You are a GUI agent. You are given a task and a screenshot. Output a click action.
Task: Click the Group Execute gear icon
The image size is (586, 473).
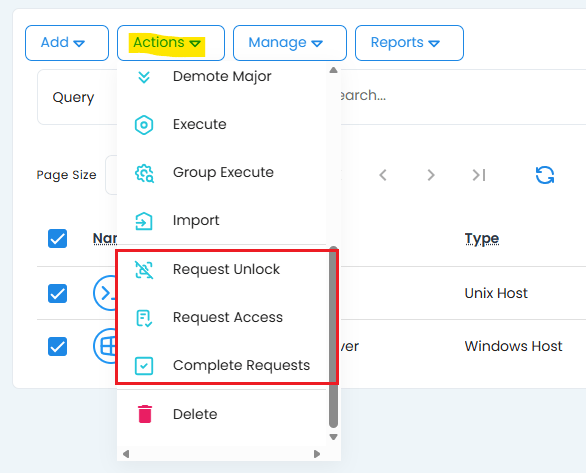click(x=144, y=173)
